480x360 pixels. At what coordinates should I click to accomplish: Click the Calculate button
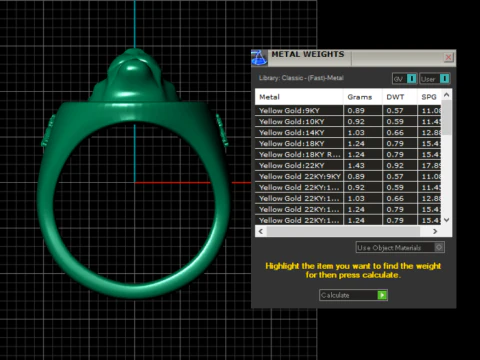pyautogui.click(x=353, y=295)
